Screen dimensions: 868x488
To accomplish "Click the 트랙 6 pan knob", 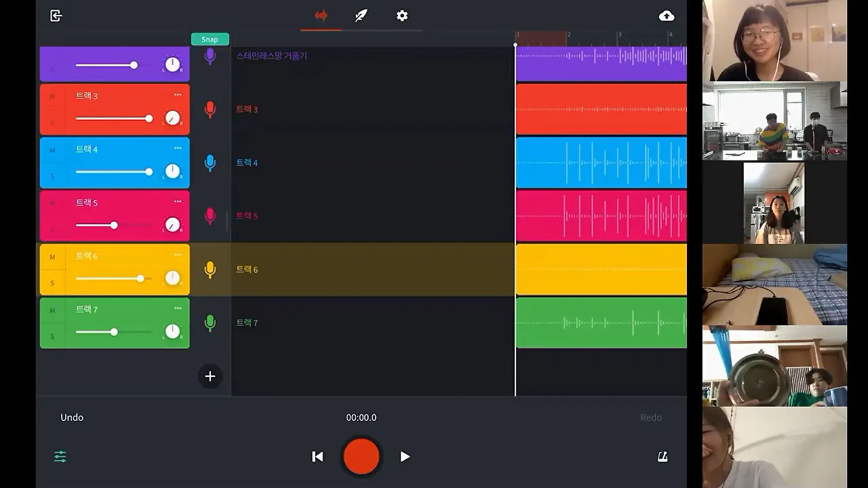I will [x=173, y=278].
